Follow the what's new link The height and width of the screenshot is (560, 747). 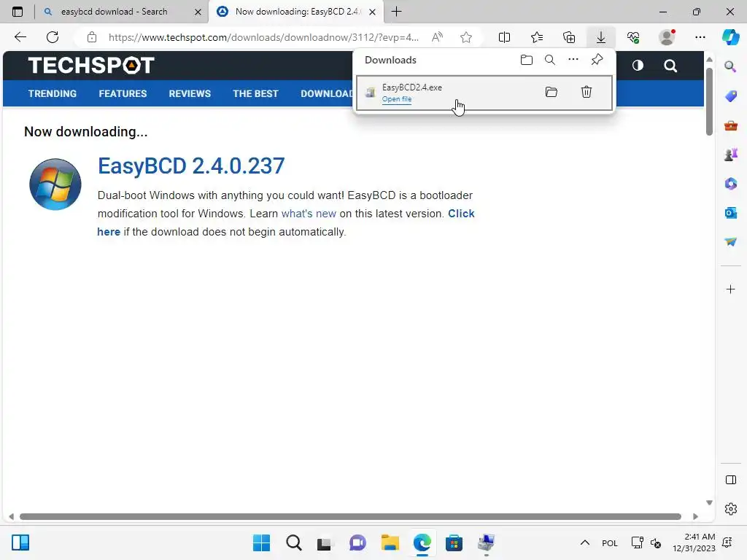[309, 214]
